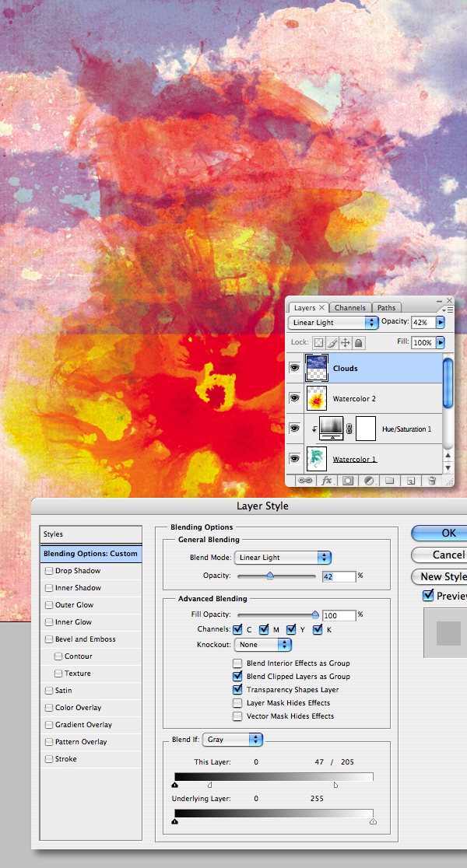Enable the Bevel and Emboss checkbox
This screenshot has width=467, height=868.
tap(49, 639)
